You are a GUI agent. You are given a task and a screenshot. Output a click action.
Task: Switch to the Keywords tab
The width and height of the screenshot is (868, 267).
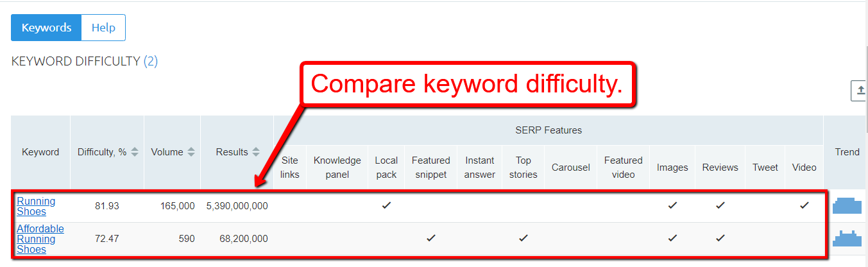coord(46,28)
